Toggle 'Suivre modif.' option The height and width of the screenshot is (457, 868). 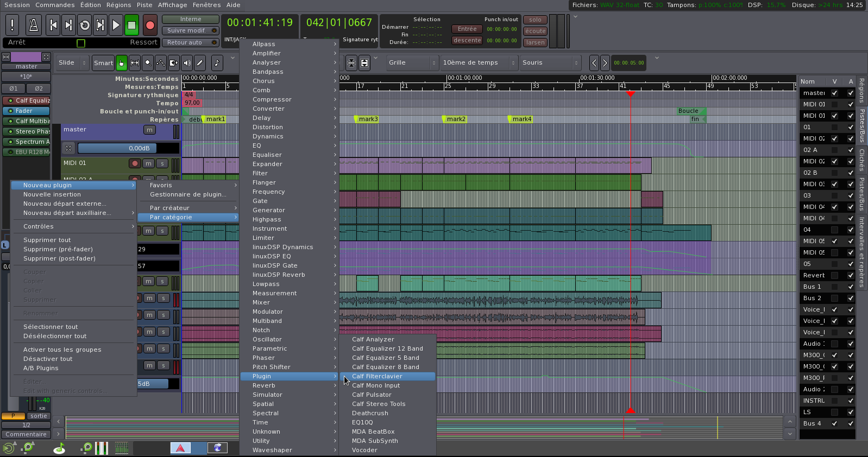pos(191,31)
